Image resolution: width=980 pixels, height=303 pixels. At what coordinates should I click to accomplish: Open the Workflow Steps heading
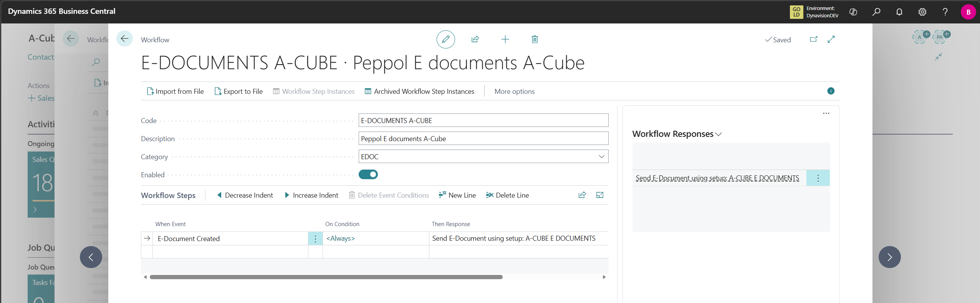click(x=168, y=195)
